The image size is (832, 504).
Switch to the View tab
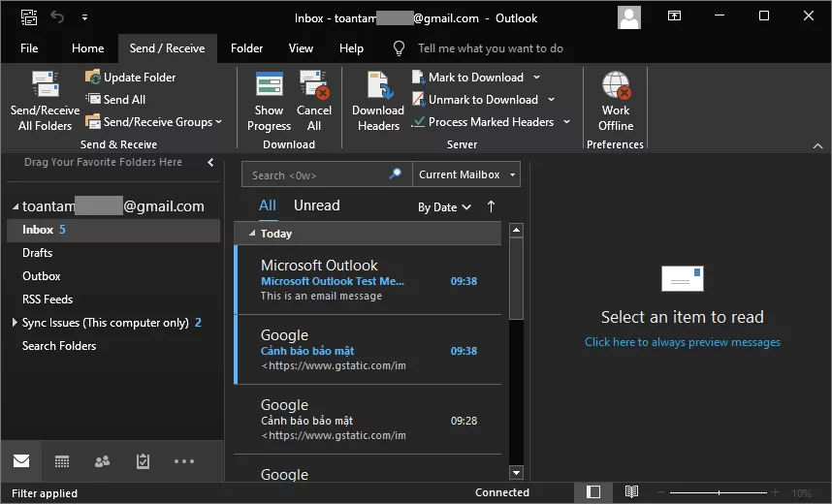tap(301, 48)
